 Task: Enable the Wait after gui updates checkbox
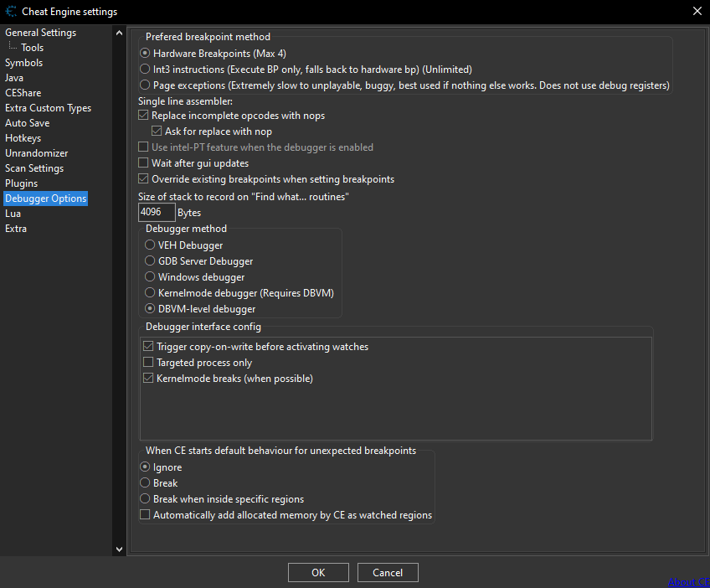pos(144,163)
